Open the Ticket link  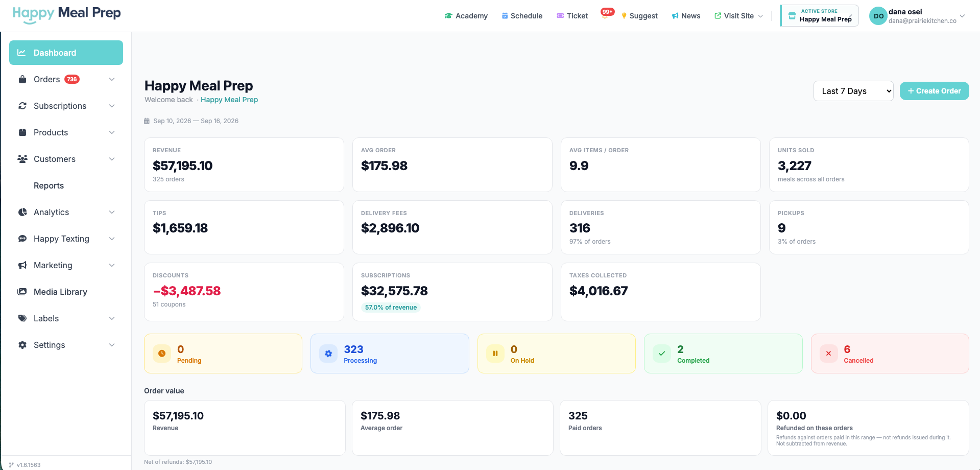[572, 16]
